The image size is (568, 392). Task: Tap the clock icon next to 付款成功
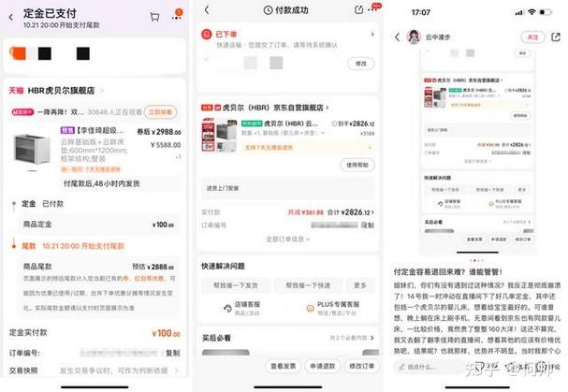point(268,10)
